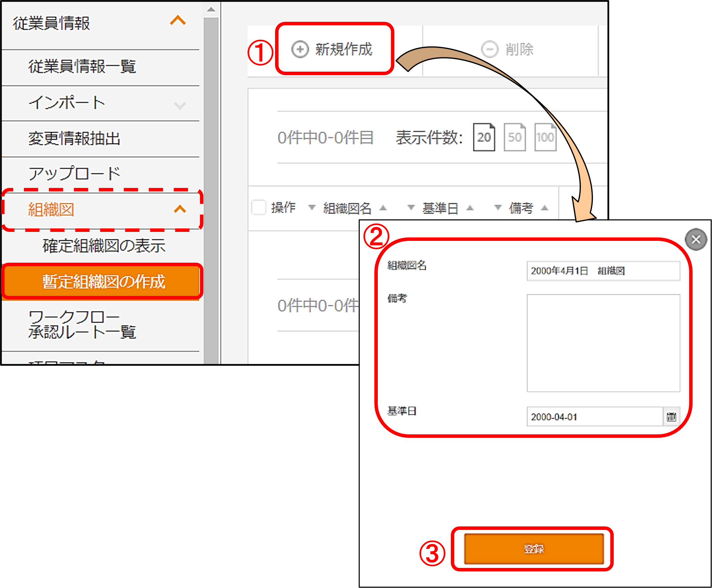Viewport: 712px width, 588px height.
Task: Click the sidebar scrollbar up arrow
Action: tap(211, 9)
